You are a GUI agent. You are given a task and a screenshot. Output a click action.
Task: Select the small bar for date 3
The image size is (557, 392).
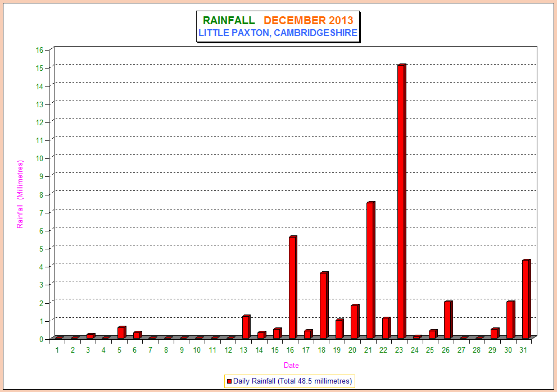[91, 336]
